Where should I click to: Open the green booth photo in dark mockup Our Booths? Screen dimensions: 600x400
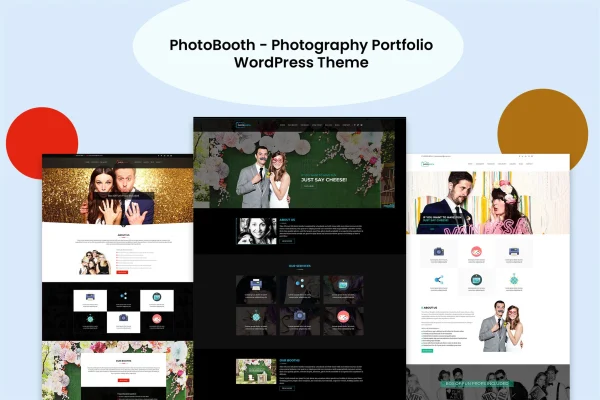(256, 371)
